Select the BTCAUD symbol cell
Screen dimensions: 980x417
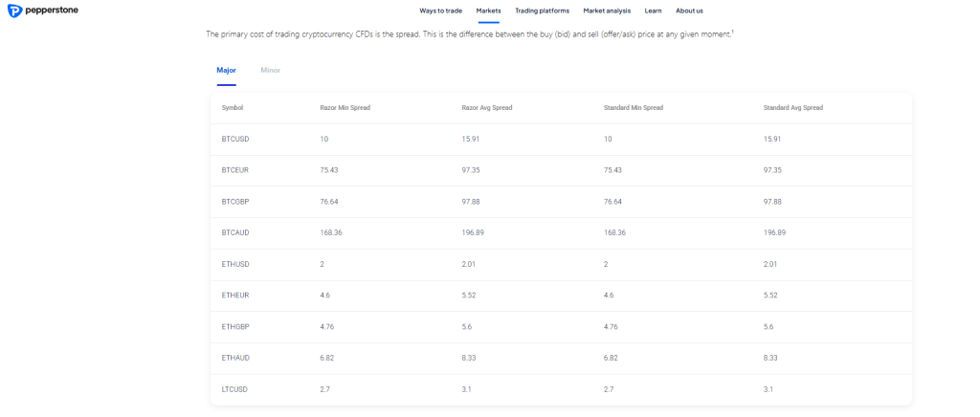click(235, 232)
